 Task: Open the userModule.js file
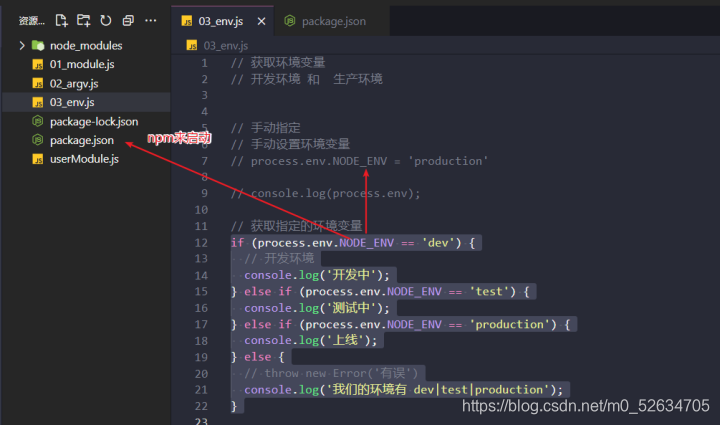[x=84, y=159]
